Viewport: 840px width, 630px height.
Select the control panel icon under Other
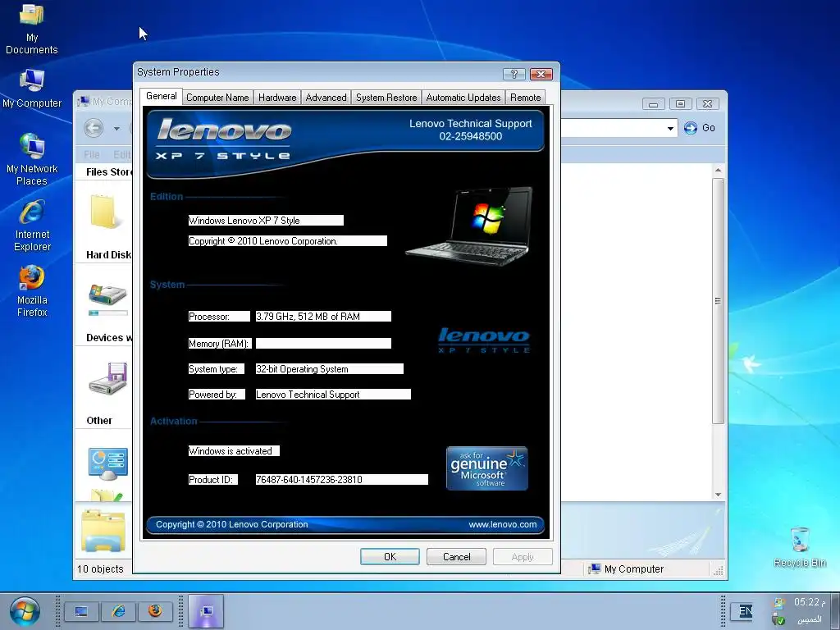pyautogui.click(x=108, y=463)
